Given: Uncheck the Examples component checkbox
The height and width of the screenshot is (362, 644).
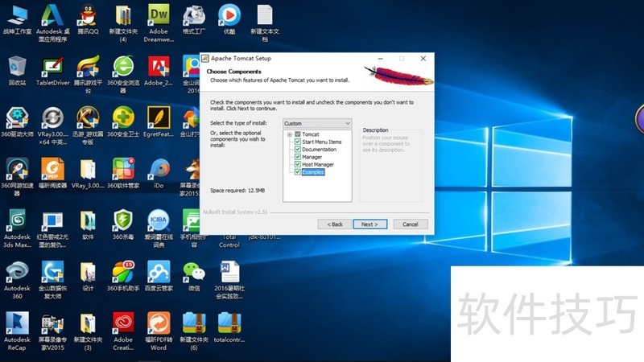Looking at the screenshot, I should pos(298,172).
